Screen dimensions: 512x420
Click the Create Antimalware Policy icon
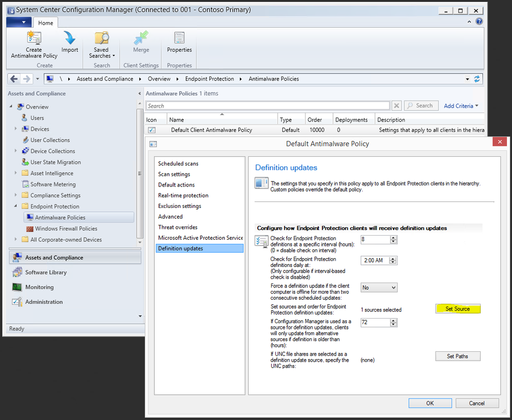pyautogui.click(x=34, y=39)
